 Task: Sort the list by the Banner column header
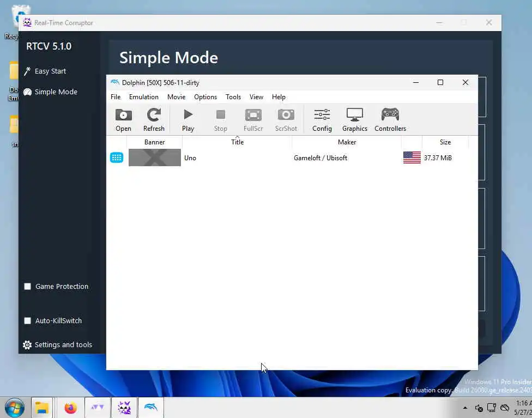(x=154, y=142)
